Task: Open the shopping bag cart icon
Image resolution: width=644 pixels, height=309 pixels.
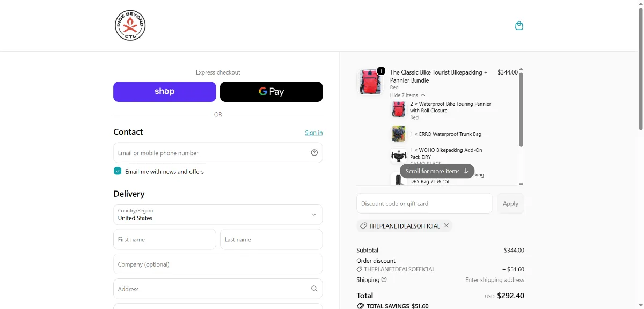Action: (519, 25)
